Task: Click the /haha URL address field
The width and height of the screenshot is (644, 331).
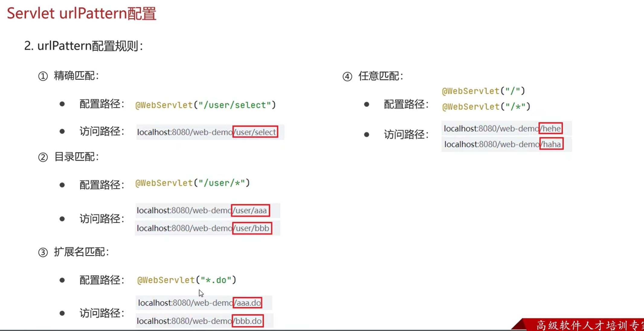Action: (506, 144)
